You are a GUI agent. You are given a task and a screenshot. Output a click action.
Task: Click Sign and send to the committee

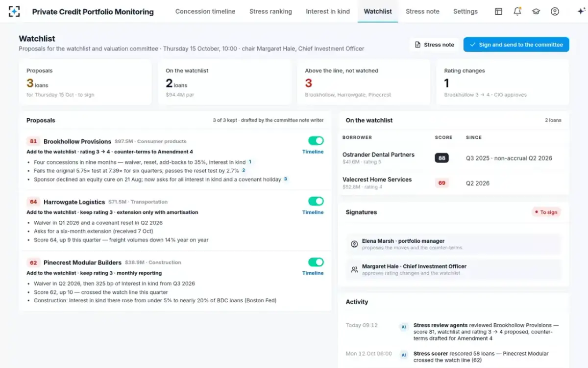click(x=516, y=45)
